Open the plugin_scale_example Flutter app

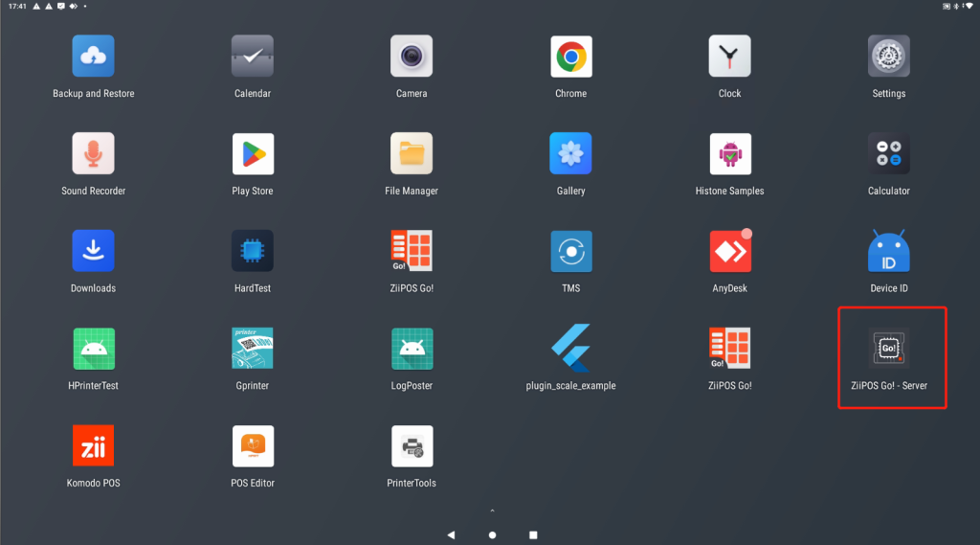click(x=570, y=349)
